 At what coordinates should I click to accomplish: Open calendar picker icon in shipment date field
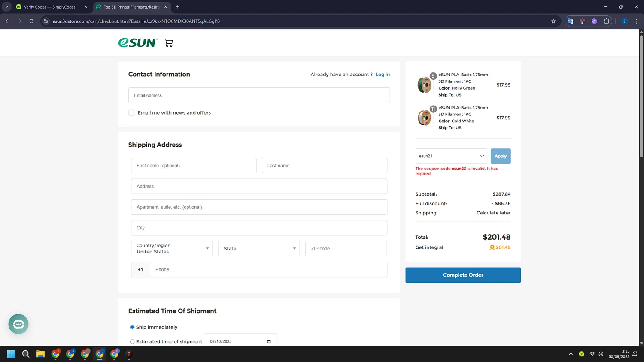[269, 341]
